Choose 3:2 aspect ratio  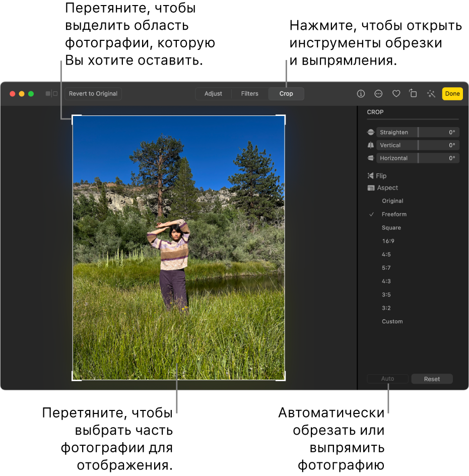point(386,308)
